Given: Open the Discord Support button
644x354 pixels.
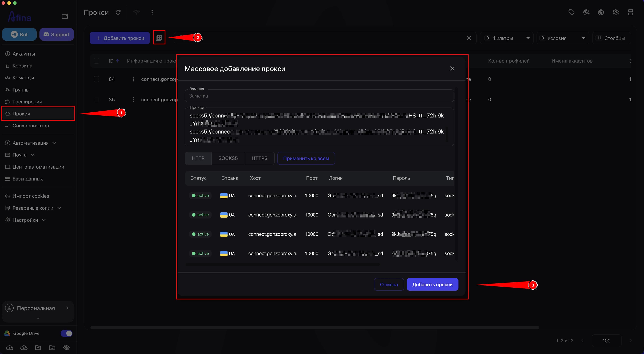Looking at the screenshot, I should (57, 35).
